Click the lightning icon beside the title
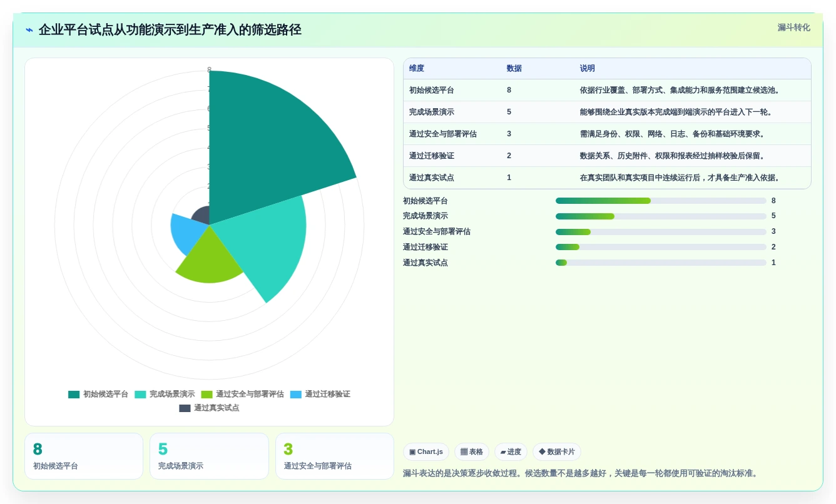 (x=29, y=30)
